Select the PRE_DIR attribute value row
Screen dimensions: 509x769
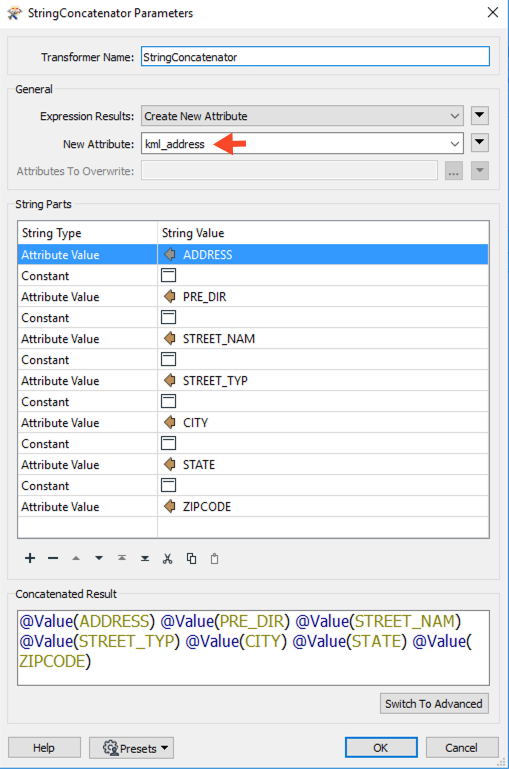[x=253, y=297]
